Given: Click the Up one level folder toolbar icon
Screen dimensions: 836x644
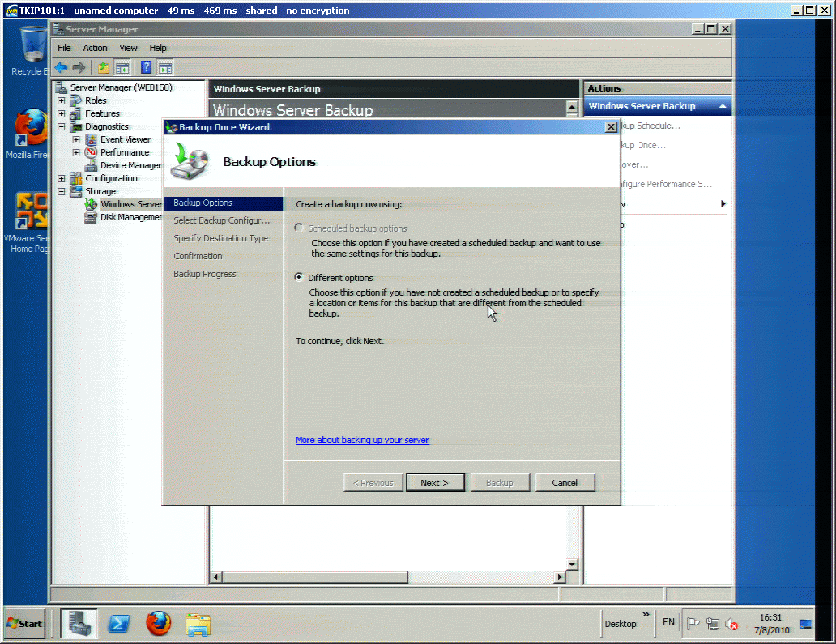Looking at the screenshot, I should 104,68.
